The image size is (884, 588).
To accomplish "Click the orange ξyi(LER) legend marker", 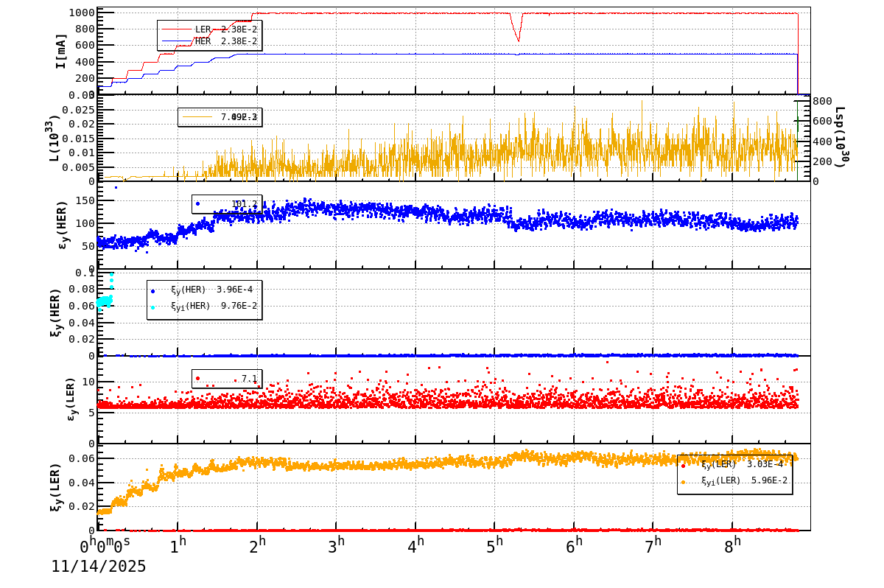I will pyautogui.click(x=683, y=482).
